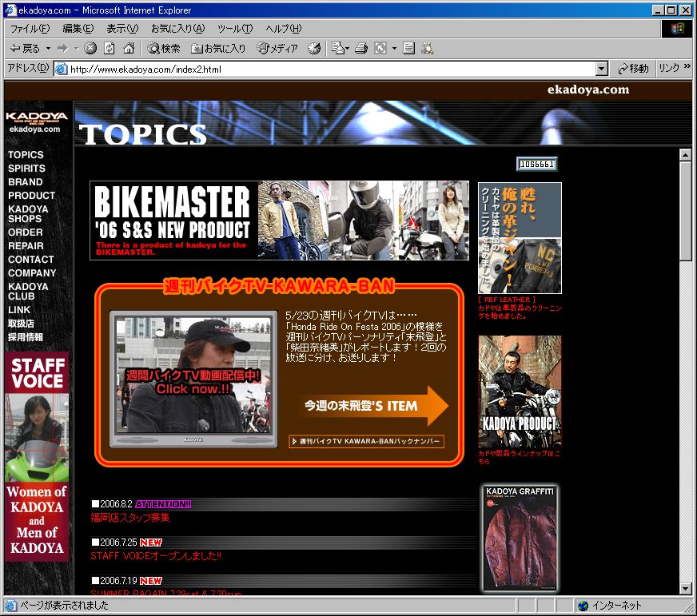The height and width of the screenshot is (616, 697).
Task: Open the ツール (Tools) menu
Action: [x=235, y=29]
